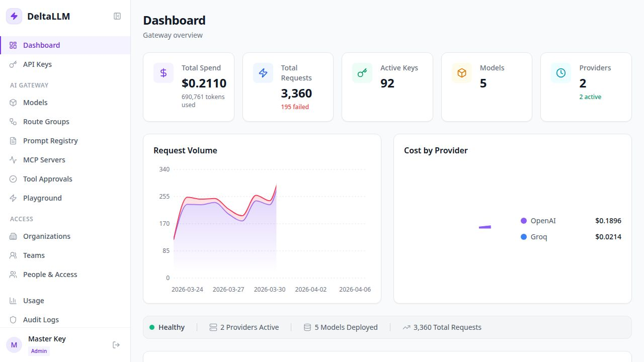Viewport: 644px width, 362px height.
Task: Click the trend arrow icon beside 3,360 Total Requests
Action: point(407,327)
